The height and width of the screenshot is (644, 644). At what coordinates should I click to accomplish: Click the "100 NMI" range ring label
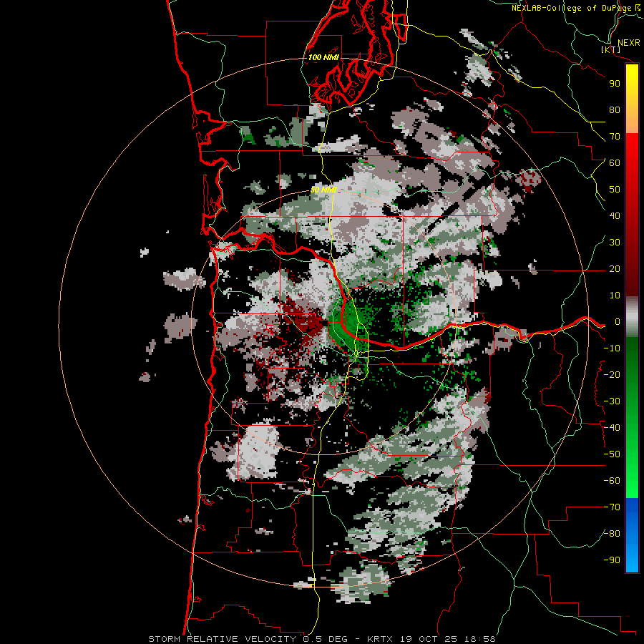pyautogui.click(x=323, y=57)
